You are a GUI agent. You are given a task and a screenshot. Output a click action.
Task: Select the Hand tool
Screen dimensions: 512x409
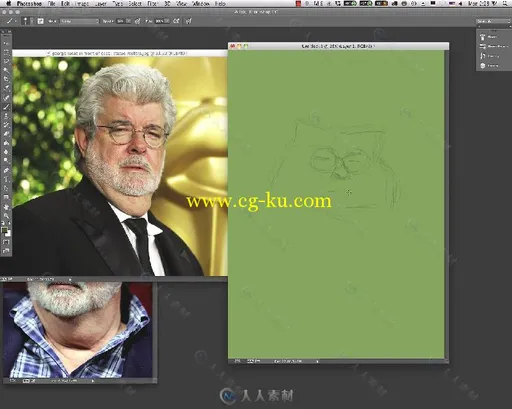tap(6, 207)
